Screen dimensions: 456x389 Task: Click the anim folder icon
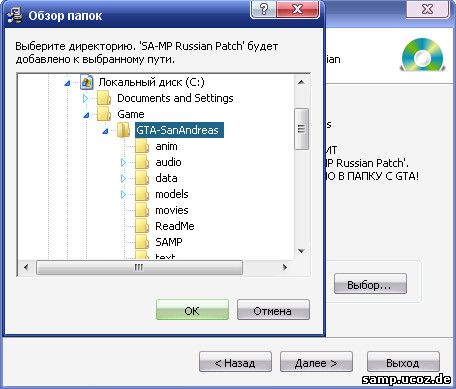142,146
